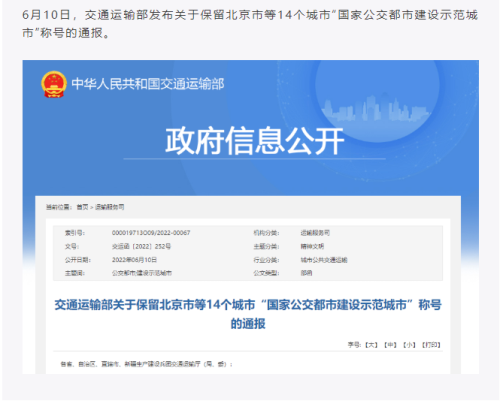
Task: Click the index number 000019713O09/2022-00067
Action: point(151,233)
